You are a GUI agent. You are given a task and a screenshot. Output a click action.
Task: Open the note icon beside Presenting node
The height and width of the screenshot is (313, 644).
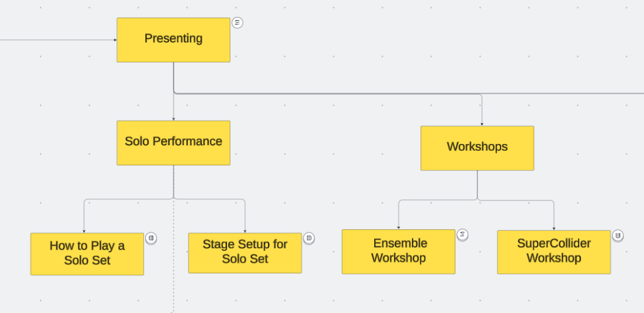coord(237,23)
